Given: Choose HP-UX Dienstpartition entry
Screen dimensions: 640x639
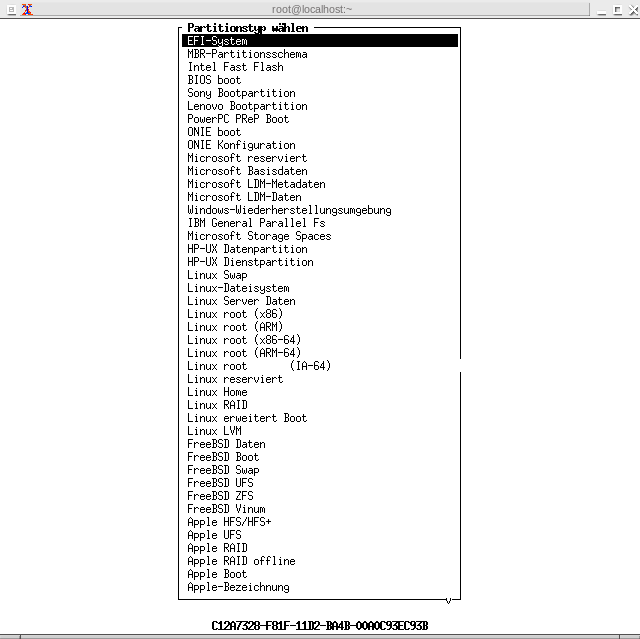Looking at the screenshot, I should click(250, 262).
